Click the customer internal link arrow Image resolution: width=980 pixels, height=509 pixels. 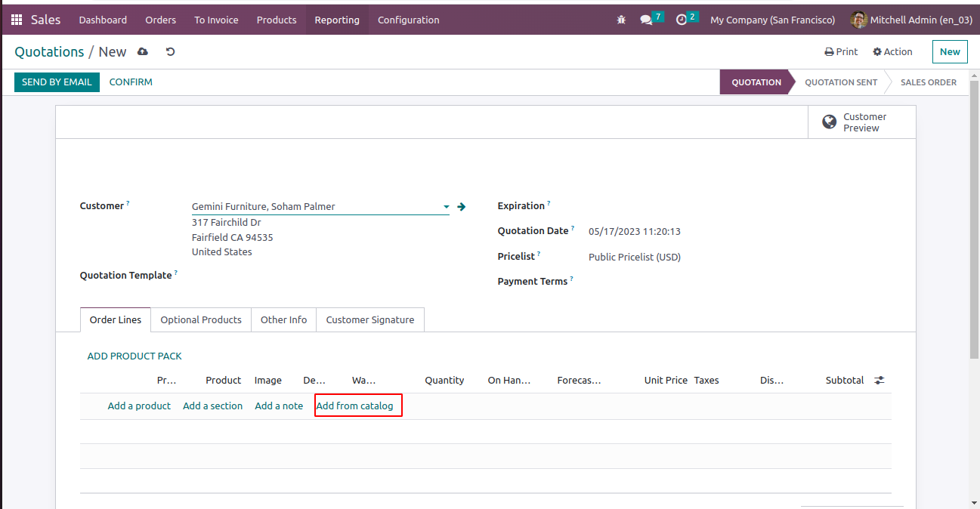tap(462, 207)
